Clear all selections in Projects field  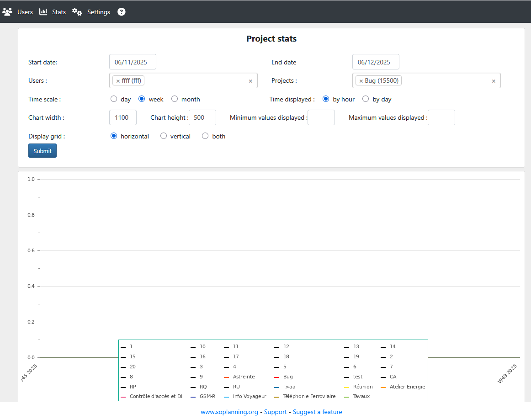pos(494,81)
